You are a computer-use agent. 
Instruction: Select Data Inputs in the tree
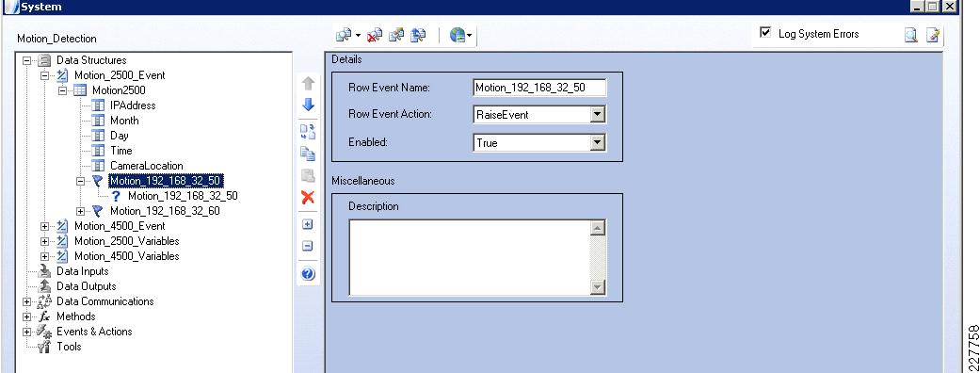pyautogui.click(x=83, y=271)
